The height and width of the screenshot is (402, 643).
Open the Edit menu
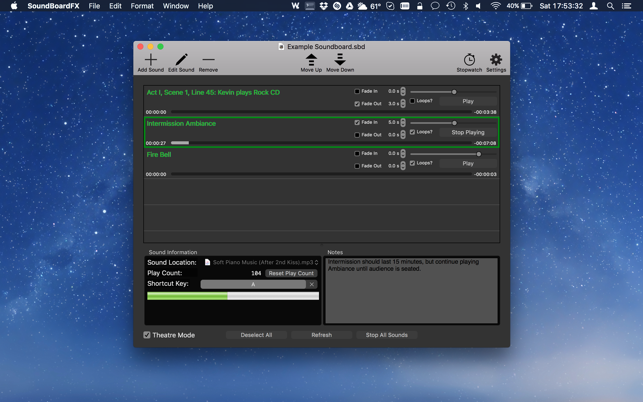click(115, 6)
